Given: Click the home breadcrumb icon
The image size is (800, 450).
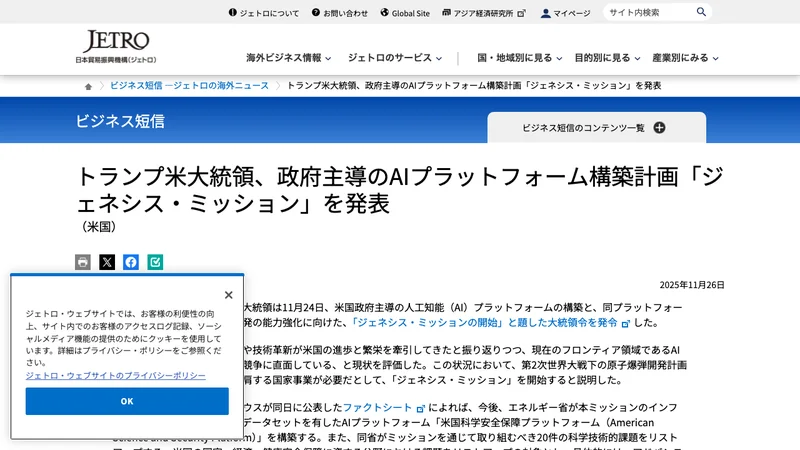Looking at the screenshot, I should click(x=88, y=86).
